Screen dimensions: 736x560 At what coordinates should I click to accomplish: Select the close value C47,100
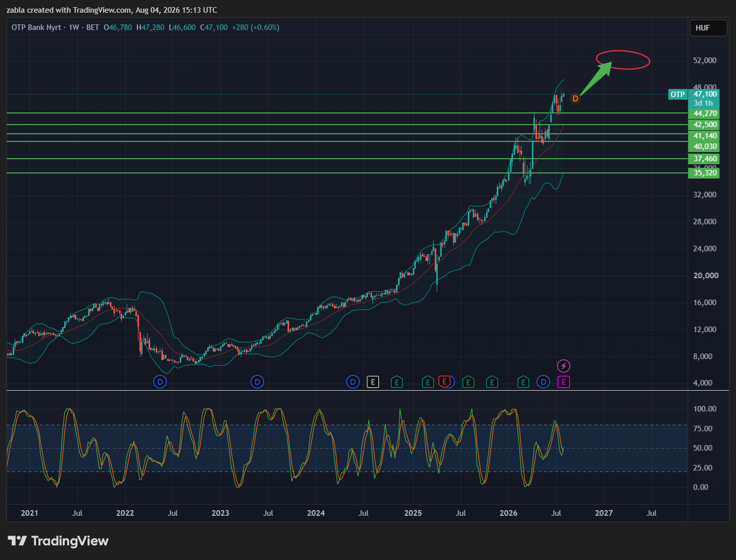point(214,27)
